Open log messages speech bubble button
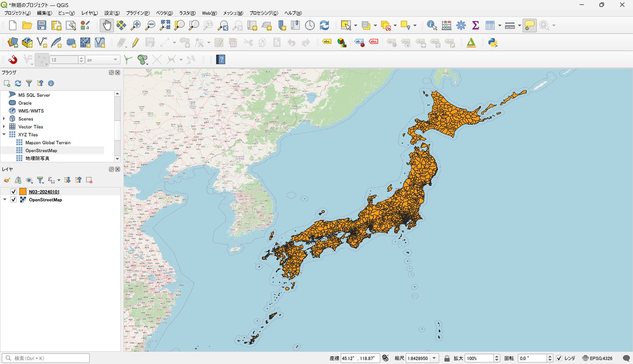This screenshot has height=364, width=633. point(626,358)
